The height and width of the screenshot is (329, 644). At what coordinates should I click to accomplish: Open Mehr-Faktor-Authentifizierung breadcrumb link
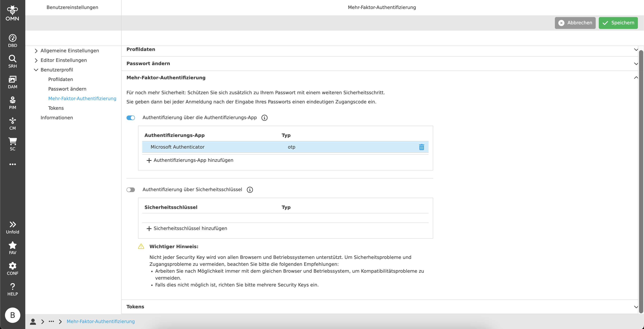[100, 322]
